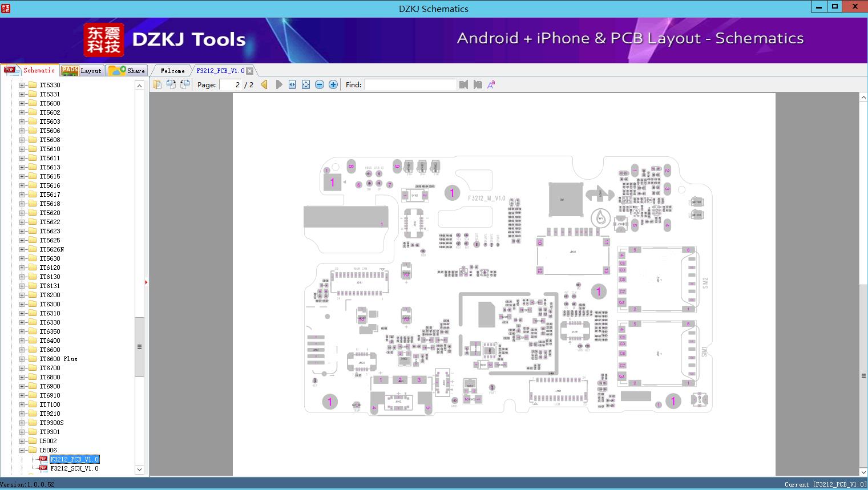Select the IT5625 folder

50,240
